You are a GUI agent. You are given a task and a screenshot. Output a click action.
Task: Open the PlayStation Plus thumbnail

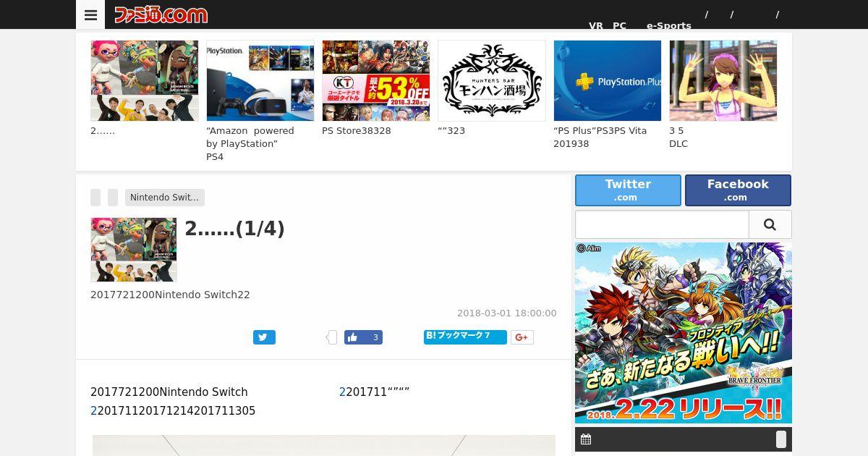click(x=608, y=80)
